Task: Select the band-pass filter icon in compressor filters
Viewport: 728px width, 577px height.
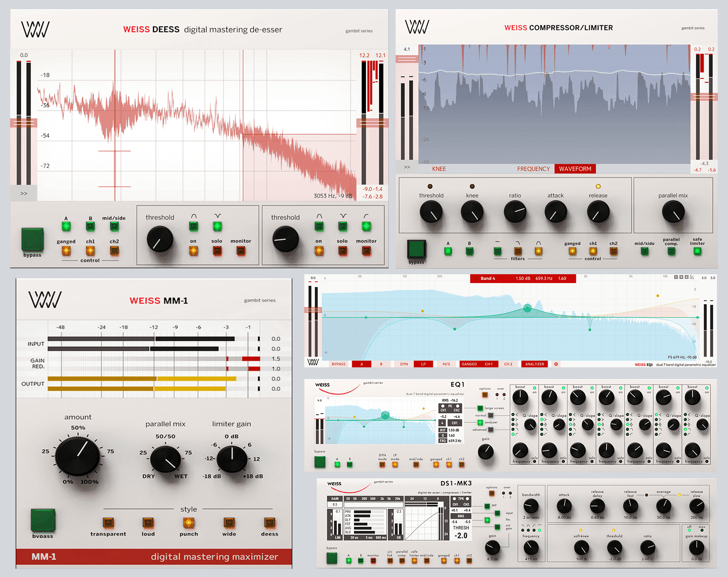Action: coord(538,251)
